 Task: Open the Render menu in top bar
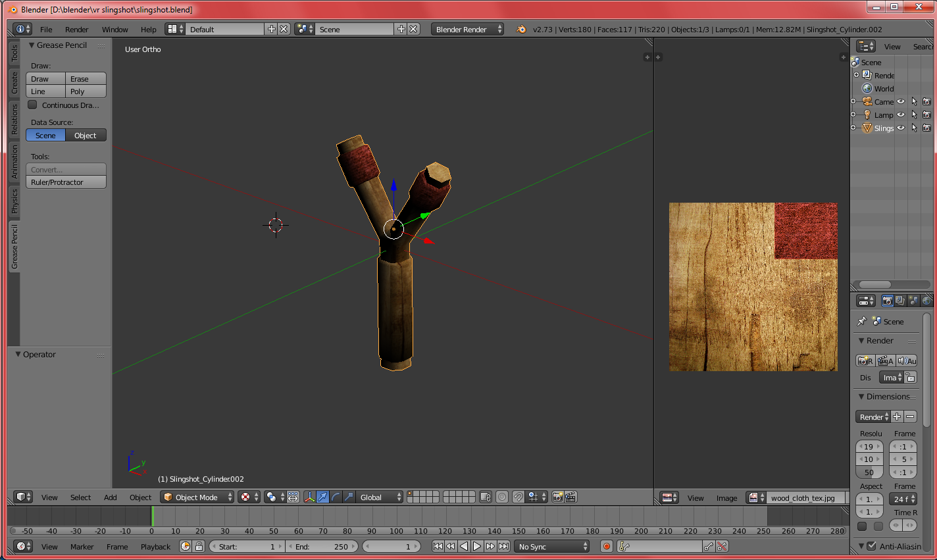point(76,30)
